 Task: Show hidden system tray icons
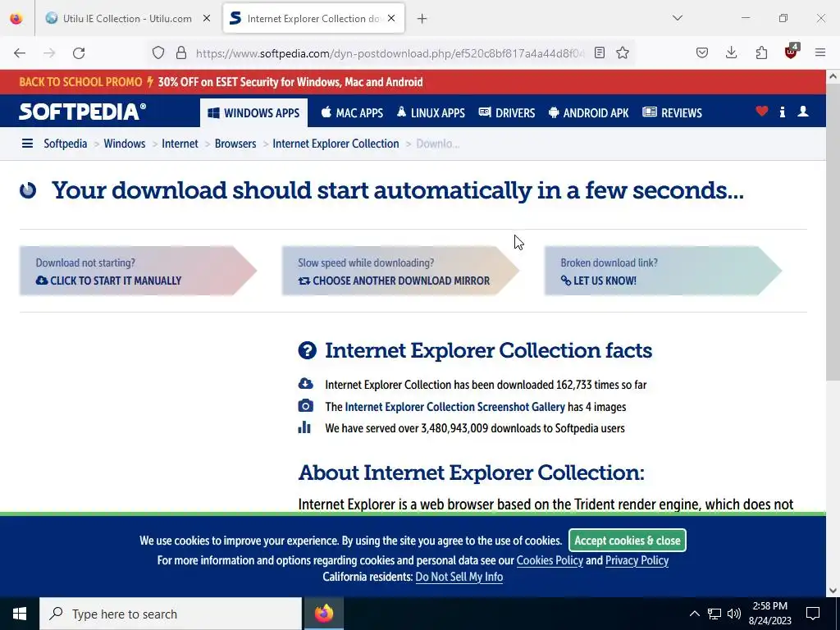coord(694,614)
